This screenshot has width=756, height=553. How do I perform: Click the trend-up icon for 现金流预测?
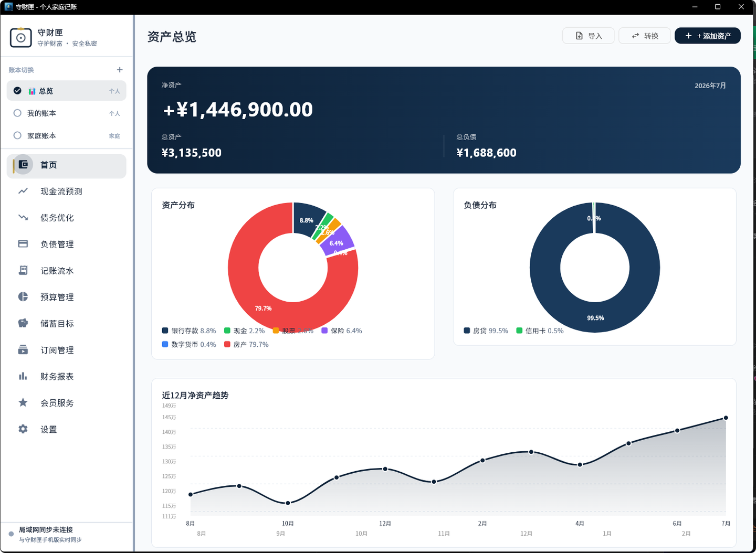[x=23, y=191]
